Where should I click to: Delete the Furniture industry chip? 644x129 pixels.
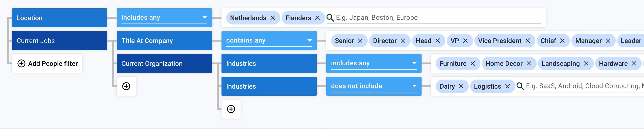coord(472,64)
